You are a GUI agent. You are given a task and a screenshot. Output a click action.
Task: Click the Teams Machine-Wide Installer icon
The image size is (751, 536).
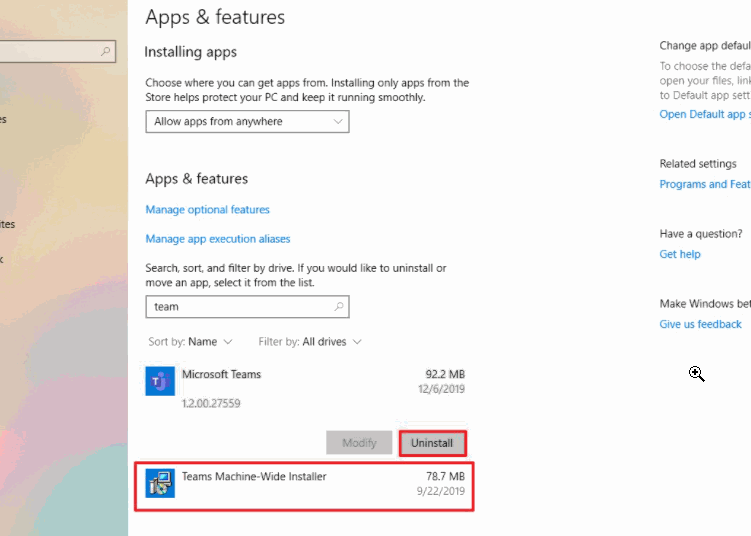(160, 483)
